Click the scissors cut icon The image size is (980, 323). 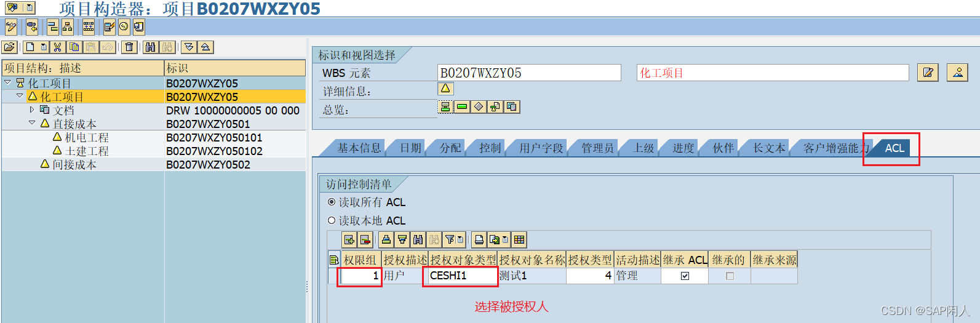pos(57,47)
